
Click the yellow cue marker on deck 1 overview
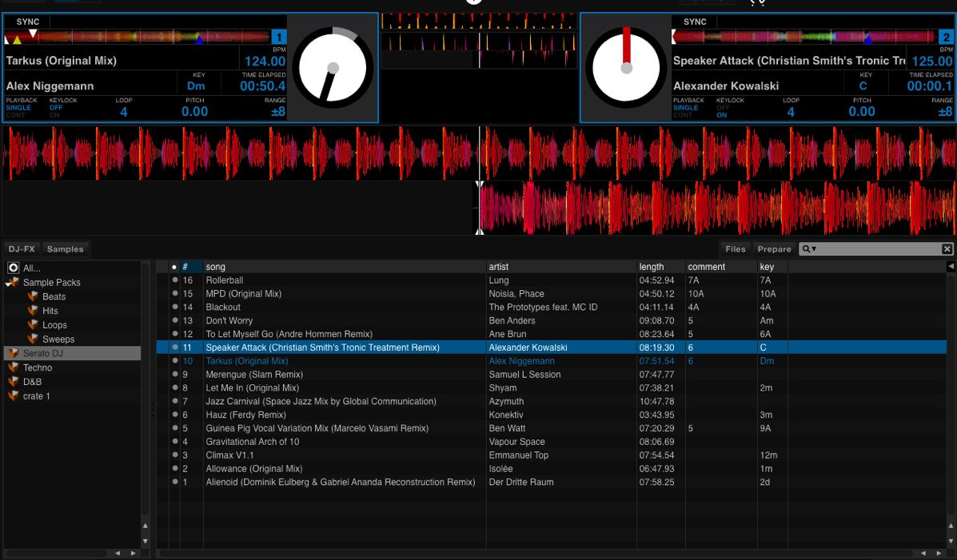click(x=17, y=39)
